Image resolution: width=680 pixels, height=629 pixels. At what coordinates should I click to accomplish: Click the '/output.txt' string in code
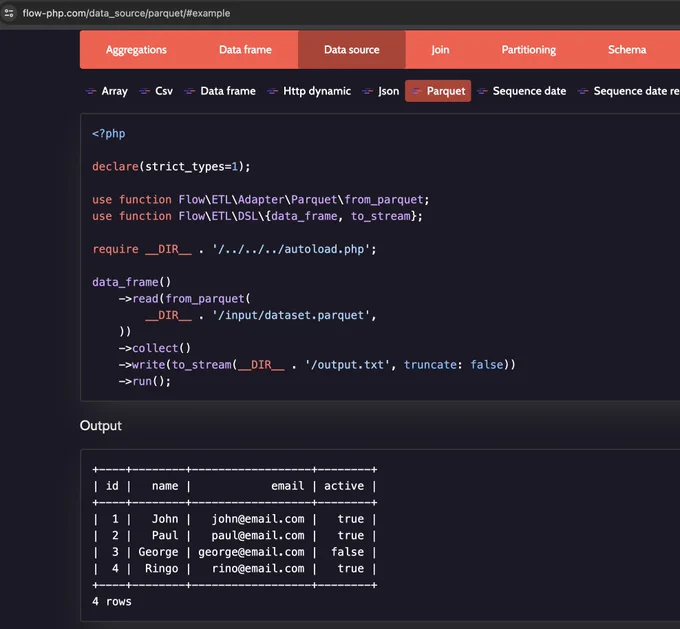point(347,365)
